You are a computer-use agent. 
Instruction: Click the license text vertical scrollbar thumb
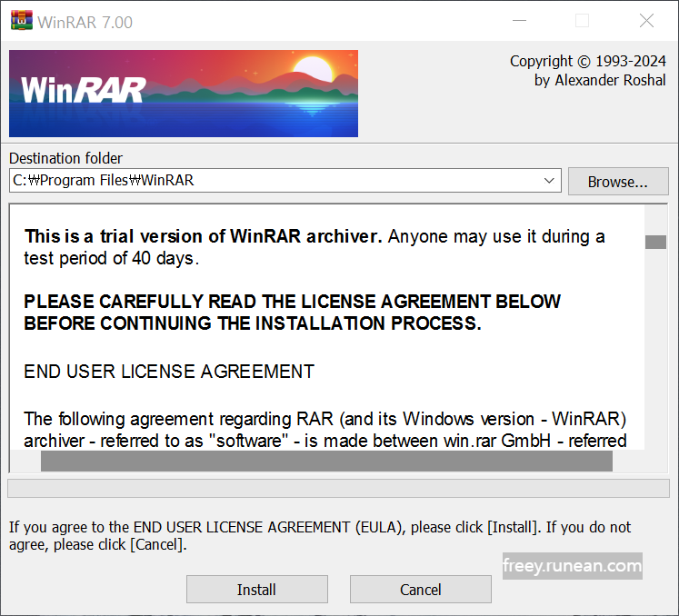pyautogui.click(x=655, y=242)
